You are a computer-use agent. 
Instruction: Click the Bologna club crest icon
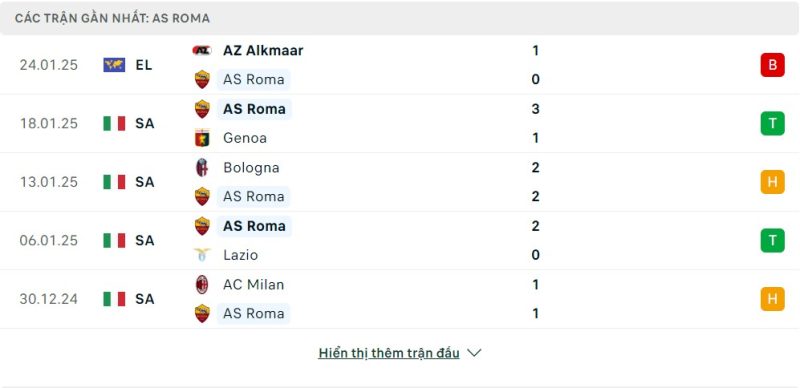pyautogui.click(x=202, y=167)
